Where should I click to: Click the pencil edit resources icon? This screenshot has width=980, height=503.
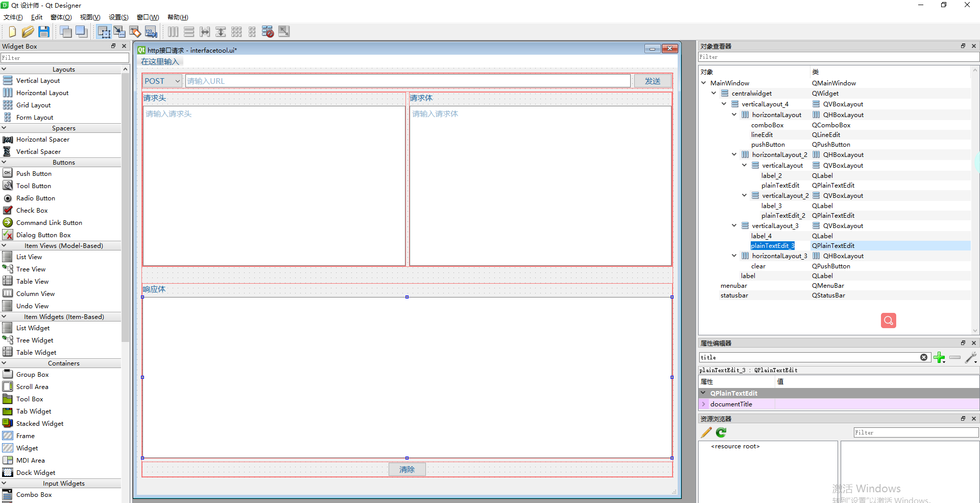point(706,432)
